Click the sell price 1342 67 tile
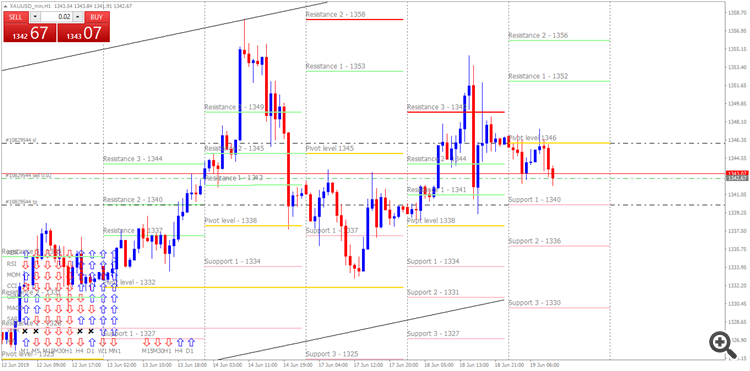Image resolution: width=750 pixels, height=371 pixels. tap(30, 33)
